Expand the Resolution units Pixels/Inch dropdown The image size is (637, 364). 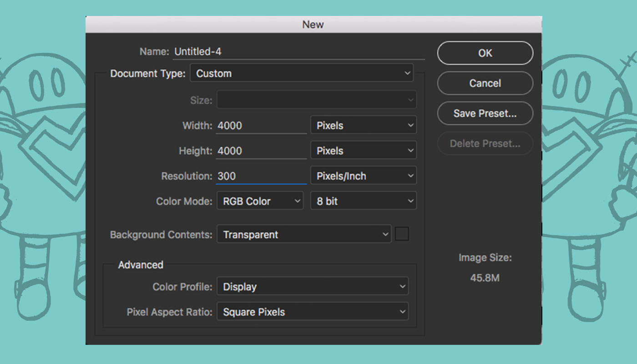pyautogui.click(x=363, y=176)
